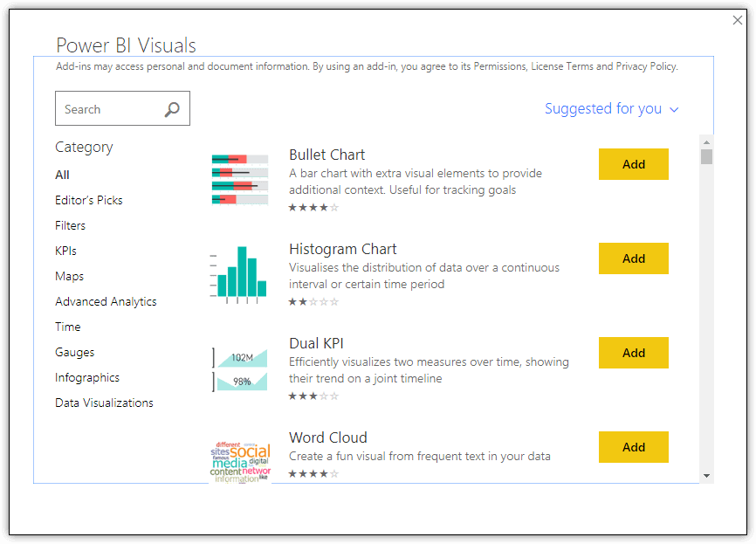
Task: Open the Suggested for you sort dropdown
Action: (611, 109)
